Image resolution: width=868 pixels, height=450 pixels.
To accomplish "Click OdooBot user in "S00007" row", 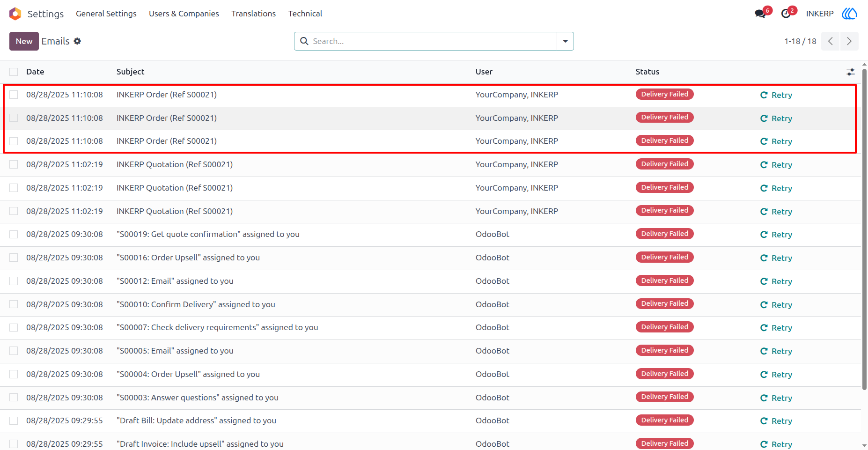I will (x=493, y=327).
